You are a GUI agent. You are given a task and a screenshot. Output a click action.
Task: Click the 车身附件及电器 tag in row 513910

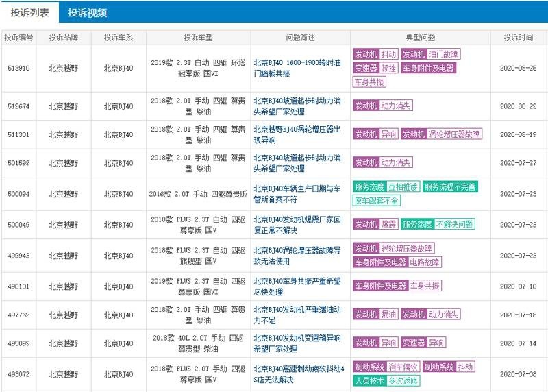coord(428,69)
